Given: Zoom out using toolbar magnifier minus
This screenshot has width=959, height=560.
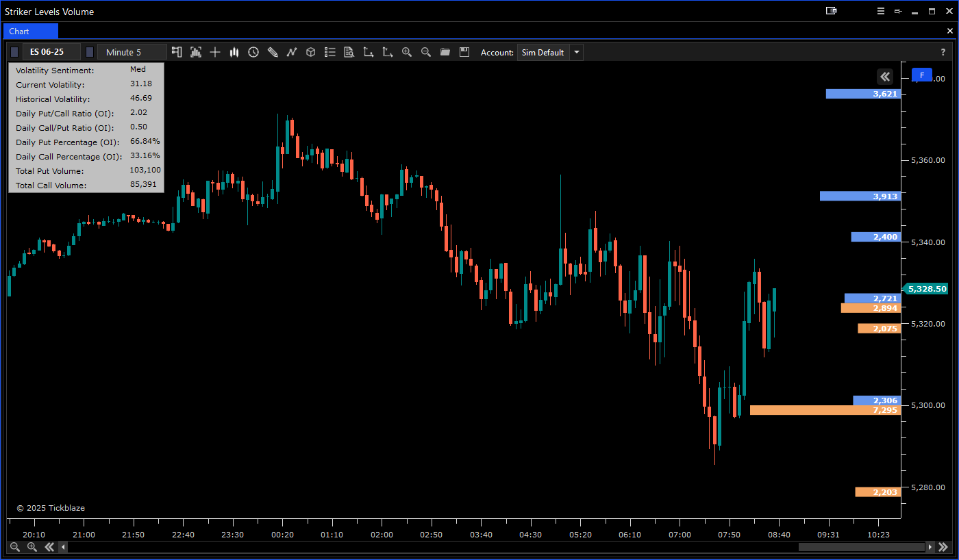Looking at the screenshot, I should tap(426, 52).
